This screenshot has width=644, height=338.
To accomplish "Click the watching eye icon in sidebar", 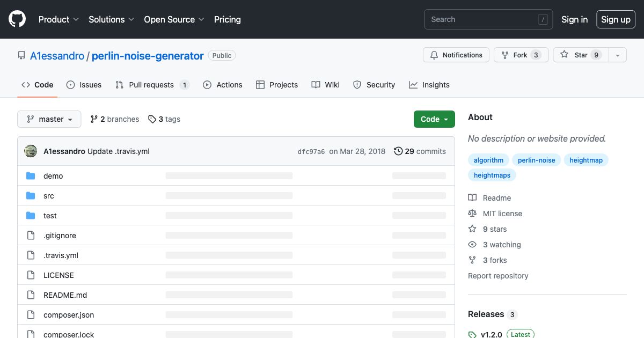I will pyautogui.click(x=472, y=245).
